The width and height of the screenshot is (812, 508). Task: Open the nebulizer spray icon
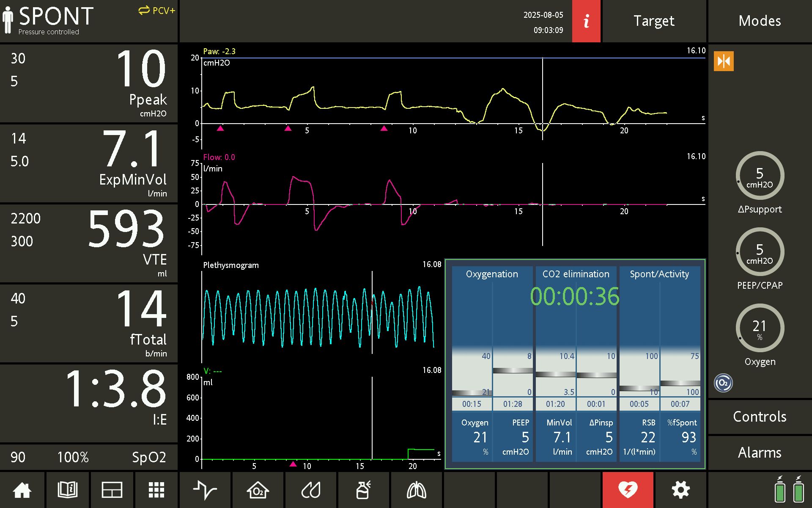[x=363, y=490]
